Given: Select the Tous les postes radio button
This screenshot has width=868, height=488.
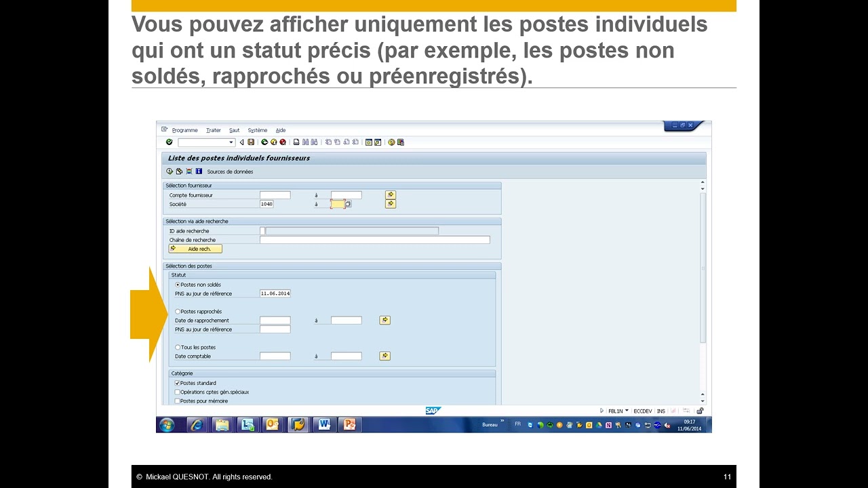Looking at the screenshot, I should [178, 347].
